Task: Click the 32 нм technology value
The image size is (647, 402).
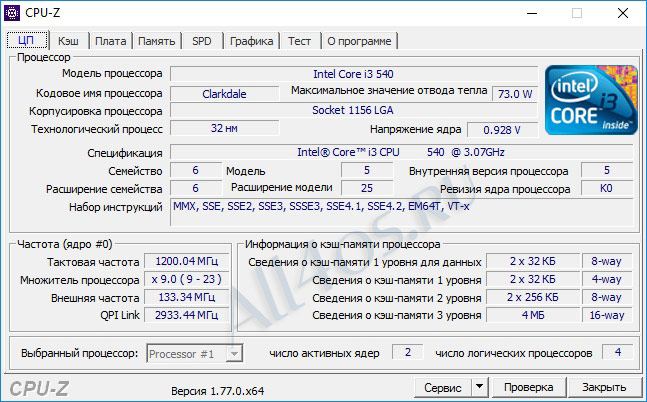Action: (224, 128)
